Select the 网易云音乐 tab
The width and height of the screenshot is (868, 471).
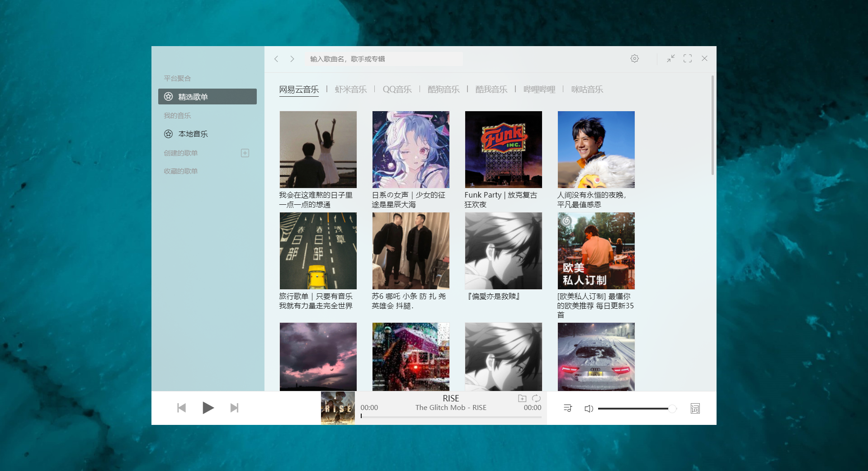[299, 89]
